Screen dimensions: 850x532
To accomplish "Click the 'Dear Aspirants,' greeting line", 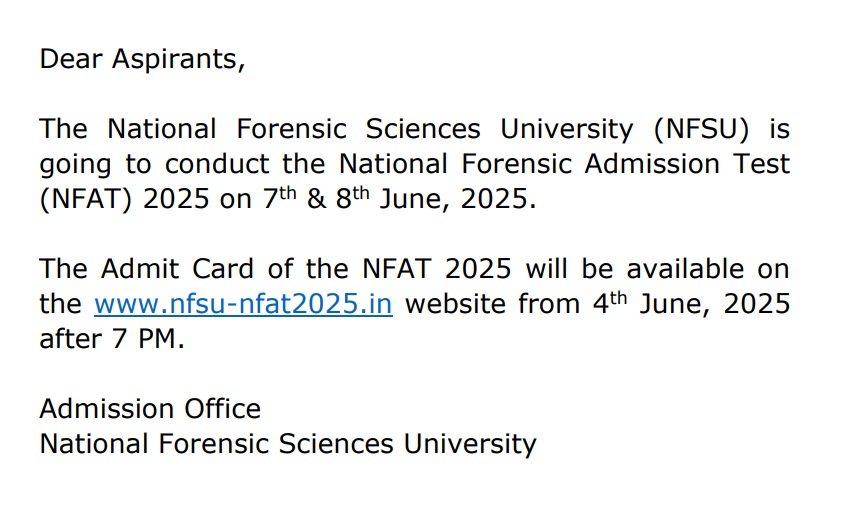I will [143, 59].
